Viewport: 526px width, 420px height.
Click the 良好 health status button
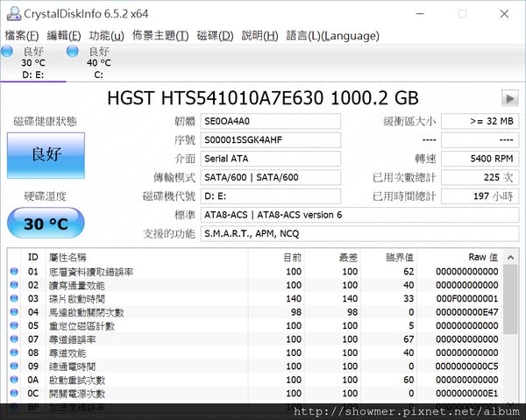[x=46, y=155]
